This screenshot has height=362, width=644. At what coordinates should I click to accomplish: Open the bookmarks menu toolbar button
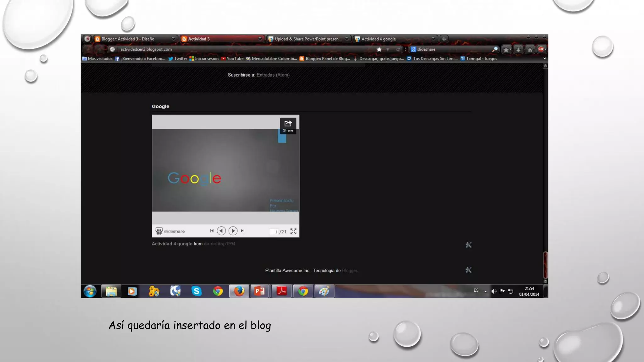[507, 49]
